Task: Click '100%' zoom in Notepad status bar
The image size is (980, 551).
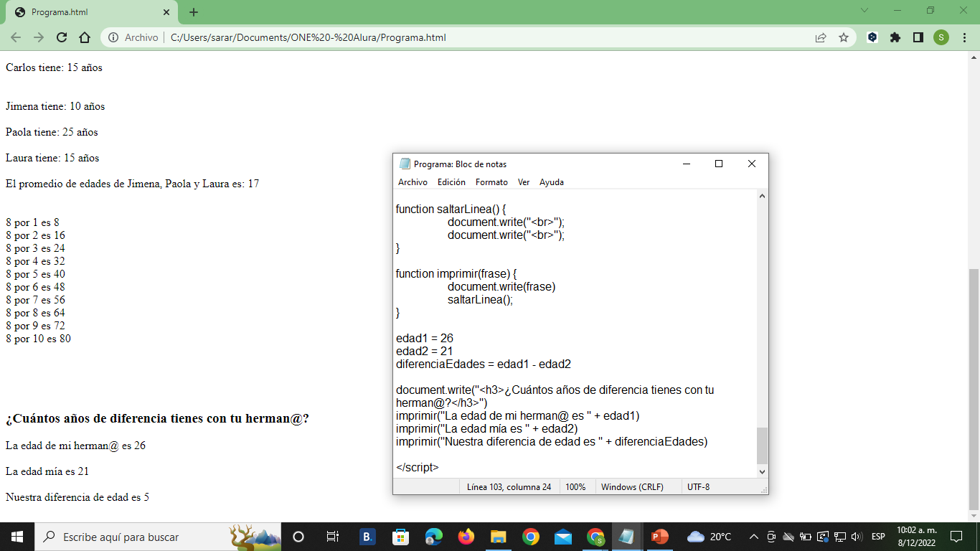Action: pyautogui.click(x=575, y=487)
